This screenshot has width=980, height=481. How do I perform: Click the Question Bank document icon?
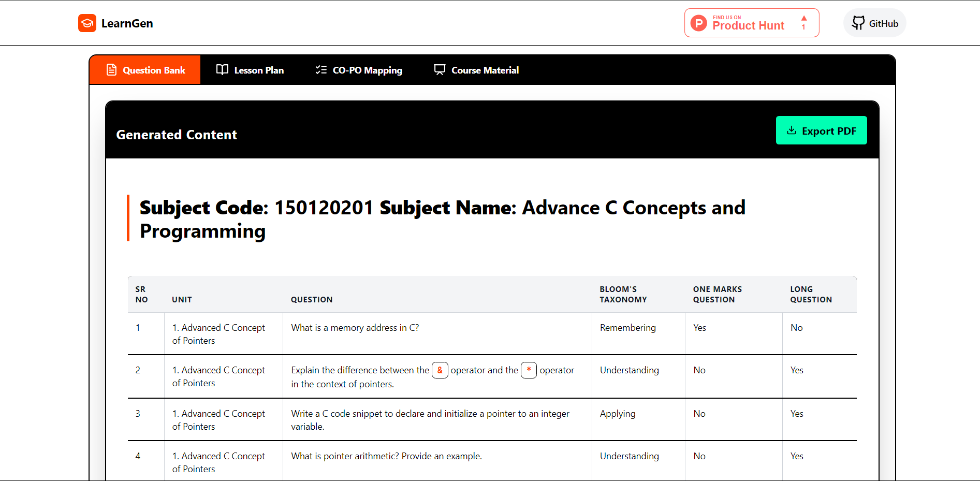(x=111, y=70)
